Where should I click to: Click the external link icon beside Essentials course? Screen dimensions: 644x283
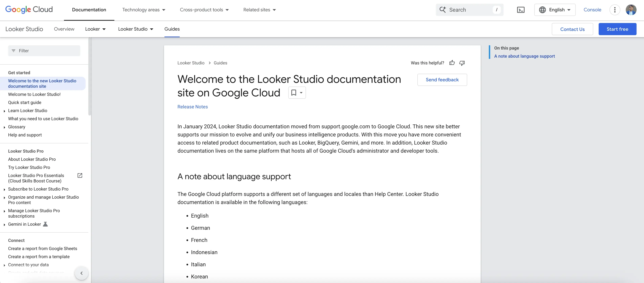point(80,175)
